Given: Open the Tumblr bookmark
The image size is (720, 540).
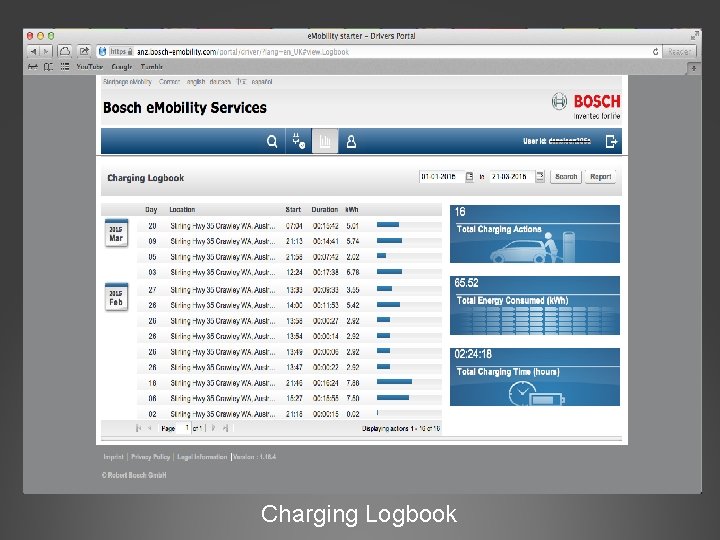Looking at the screenshot, I should pyautogui.click(x=152, y=67).
